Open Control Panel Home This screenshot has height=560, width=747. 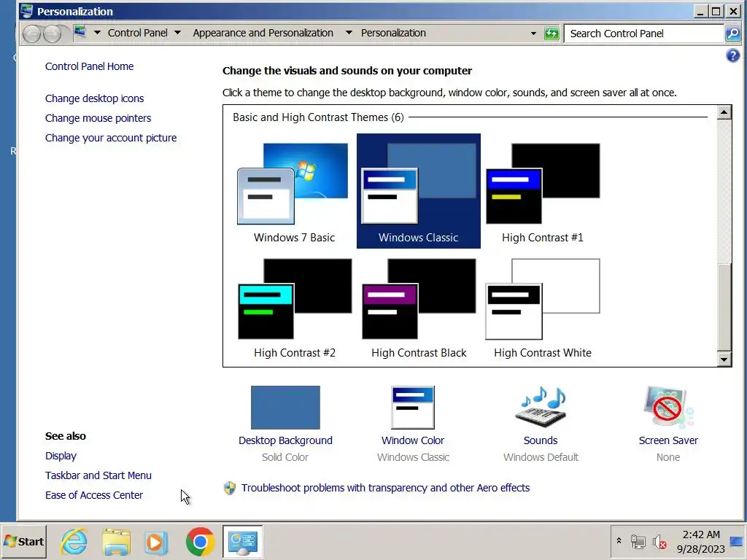coord(89,66)
